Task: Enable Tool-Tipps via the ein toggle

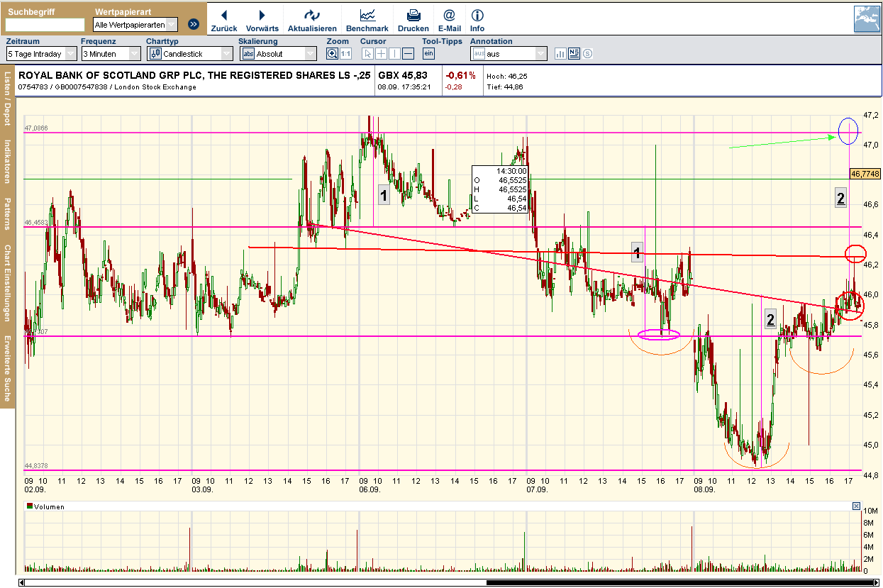Action: pyautogui.click(x=428, y=53)
